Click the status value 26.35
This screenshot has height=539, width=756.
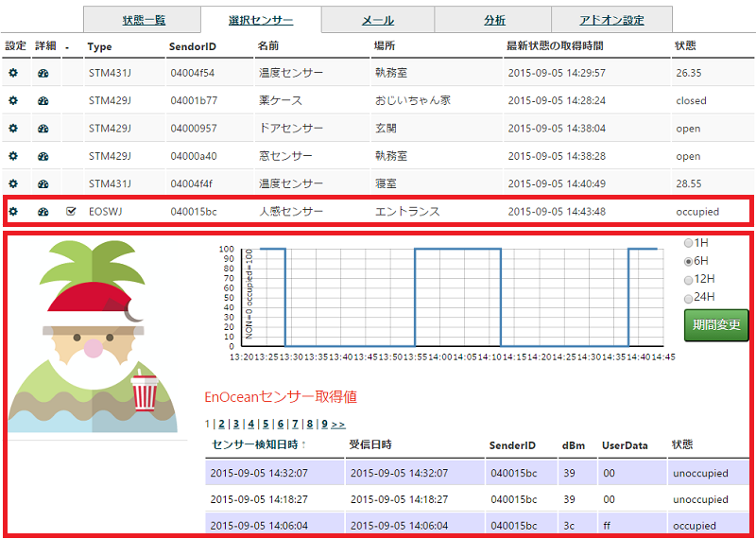point(689,74)
